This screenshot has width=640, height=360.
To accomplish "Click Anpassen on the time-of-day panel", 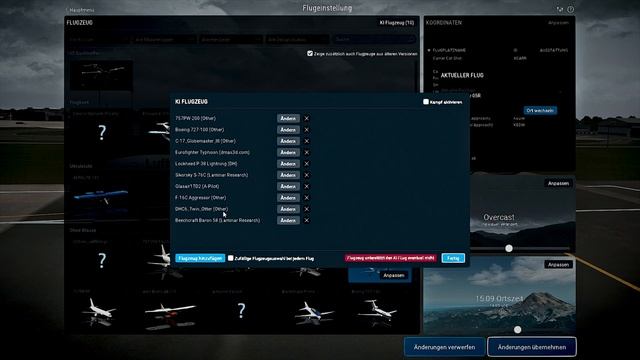I will click(x=558, y=265).
